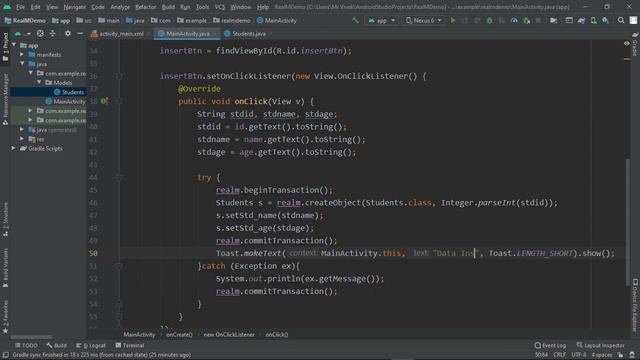
Task: Open the AVD Manager phone icon
Action: tap(593, 20)
